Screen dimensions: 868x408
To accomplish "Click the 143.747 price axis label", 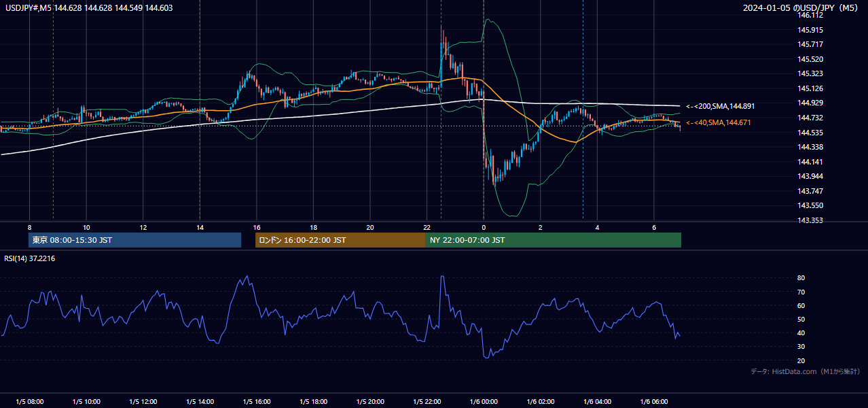I will [x=811, y=191].
